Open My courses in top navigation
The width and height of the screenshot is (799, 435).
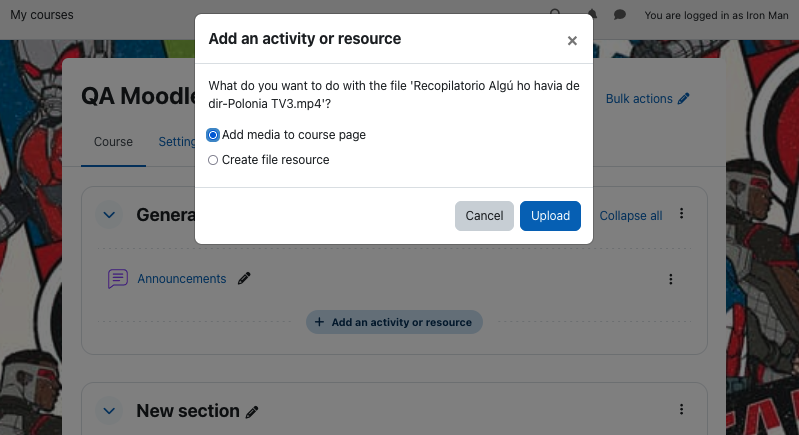pos(42,15)
